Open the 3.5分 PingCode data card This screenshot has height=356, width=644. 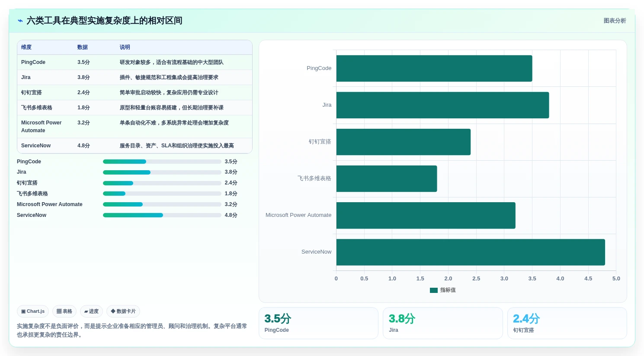[x=318, y=323]
